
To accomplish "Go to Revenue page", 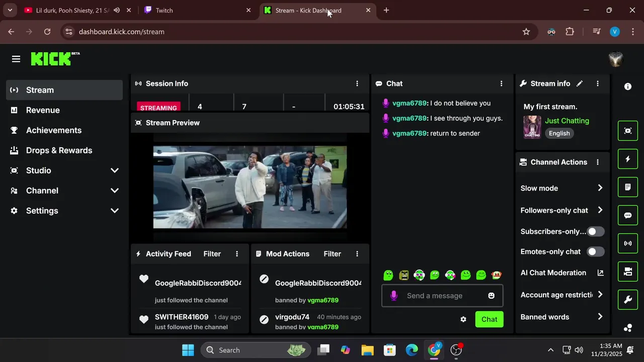I will coord(64,110).
